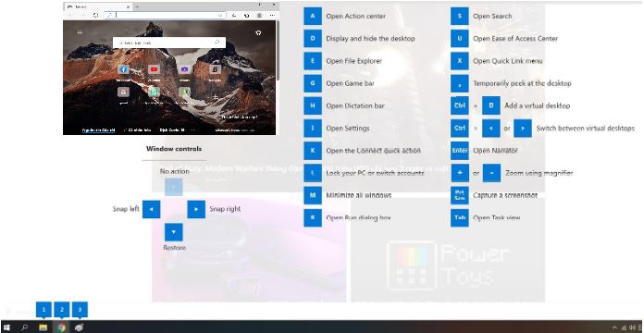Image resolution: width=644 pixels, height=333 pixels.
Task: Click the D key tile beside Display and hide the desktop
Action: click(x=313, y=39)
